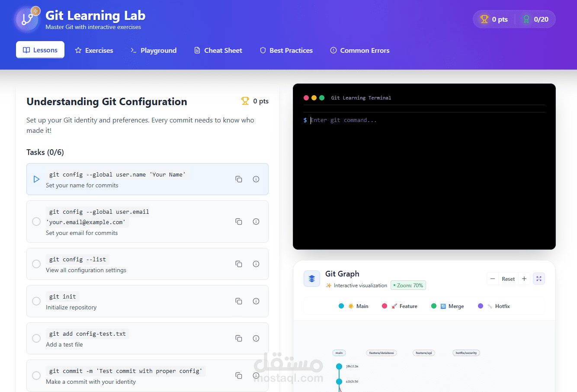Click the Merge legend green dot

click(434, 306)
